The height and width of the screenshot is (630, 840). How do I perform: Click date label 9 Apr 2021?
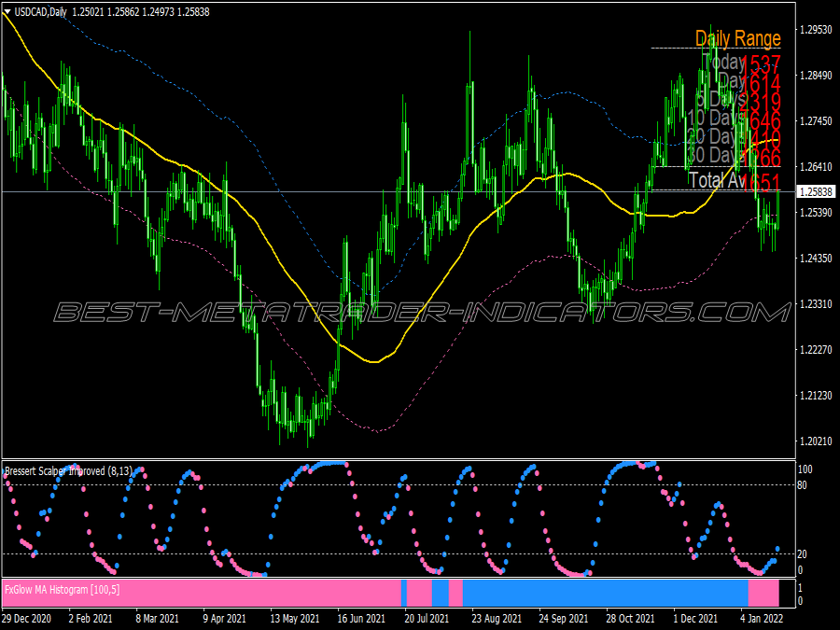point(225,618)
